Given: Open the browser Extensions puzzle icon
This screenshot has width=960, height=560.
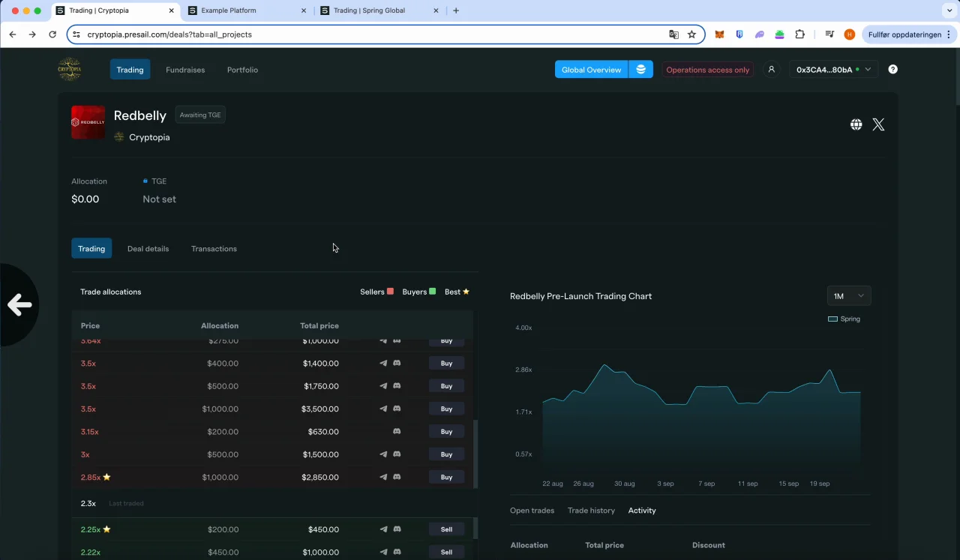Looking at the screenshot, I should (x=800, y=34).
